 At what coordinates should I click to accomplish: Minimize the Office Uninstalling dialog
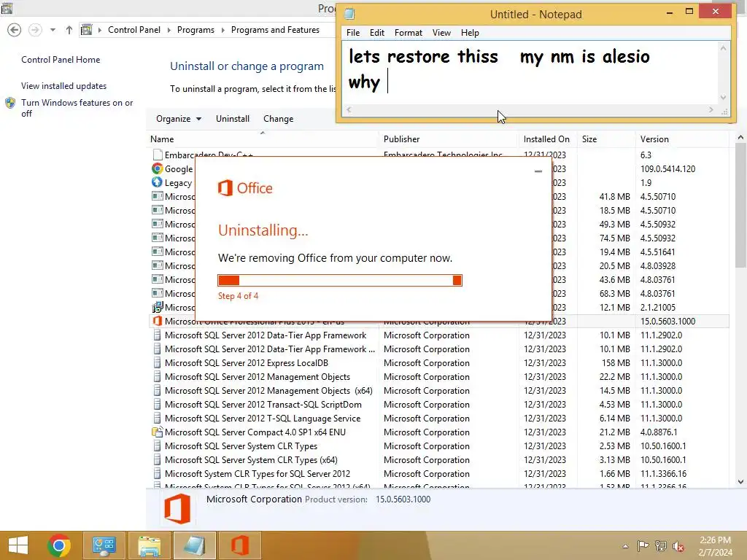click(x=538, y=171)
